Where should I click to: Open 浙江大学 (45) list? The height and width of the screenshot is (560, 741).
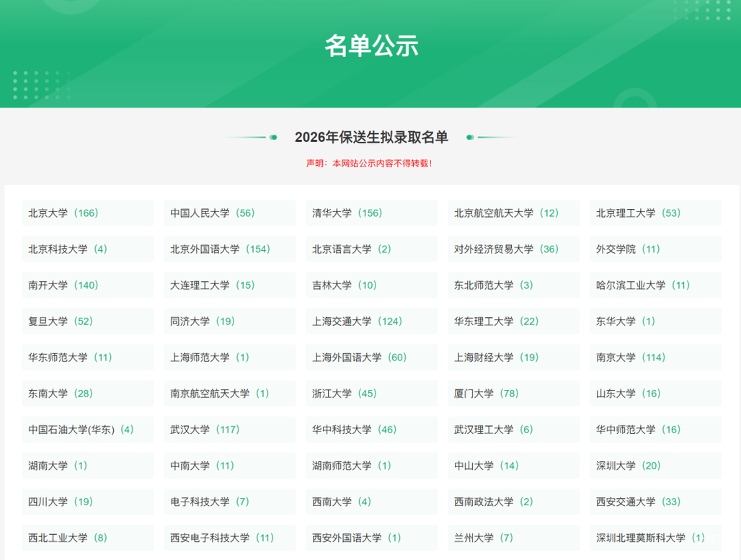[x=372, y=394]
